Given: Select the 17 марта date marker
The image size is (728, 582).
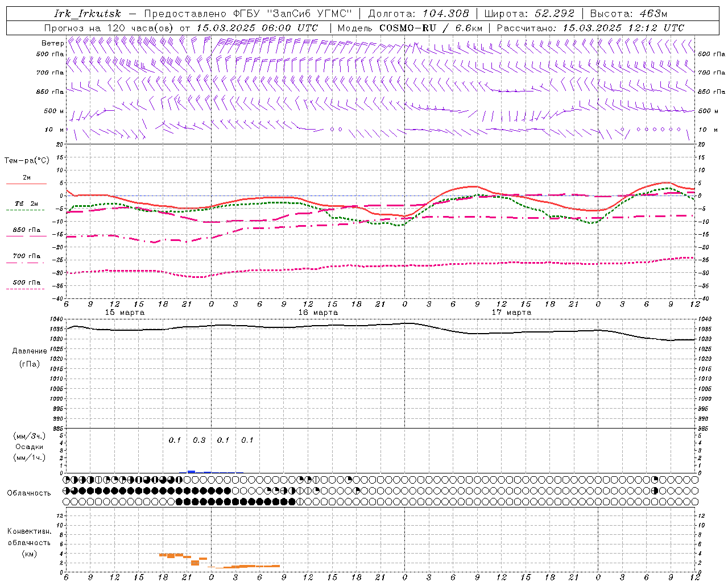Looking at the screenshot, I should (x=511, y=313).
